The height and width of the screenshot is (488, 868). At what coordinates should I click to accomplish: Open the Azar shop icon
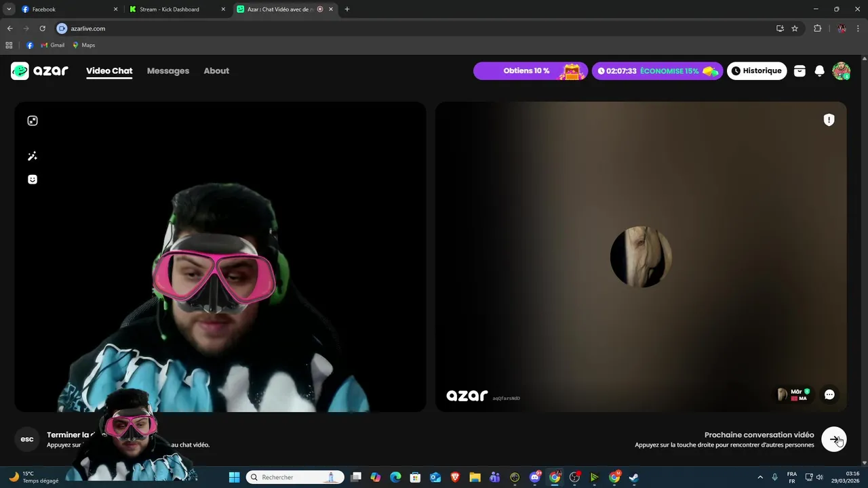click(x=800, y=70)
